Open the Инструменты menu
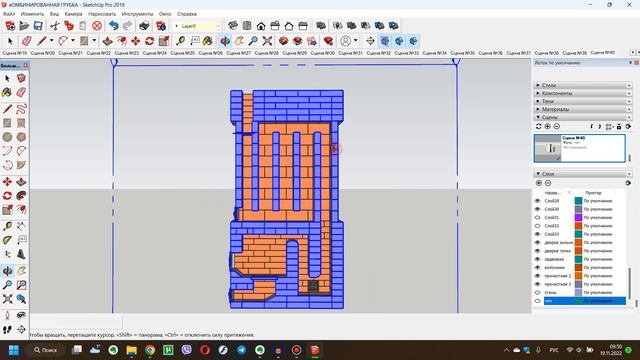Image resolution: width=640 pixels, height=360 pixels. pyautogui.click(x=138, y=14)
